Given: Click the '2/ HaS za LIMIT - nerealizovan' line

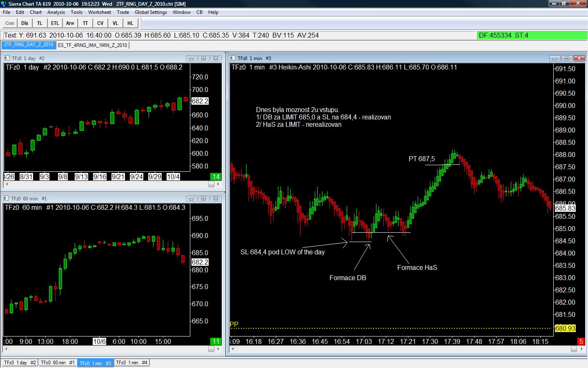Looking at the screenshot, I should 298,124.
